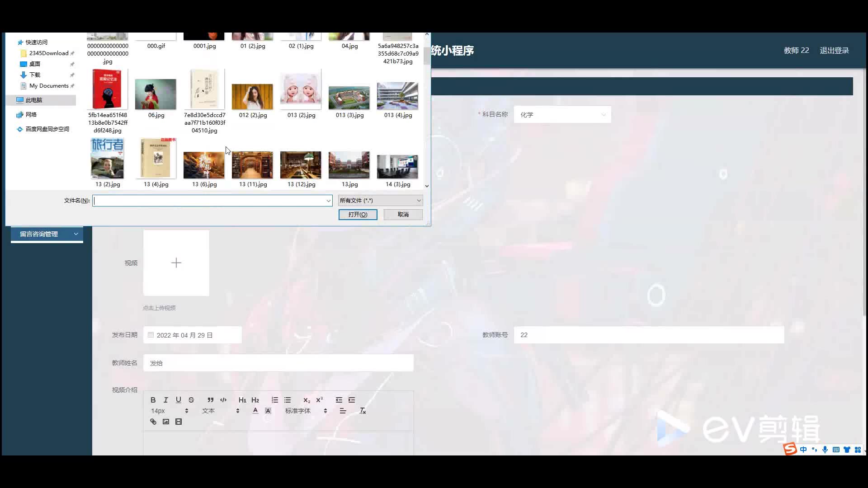Clear text formatting in the editor

(x=362, y=411)
